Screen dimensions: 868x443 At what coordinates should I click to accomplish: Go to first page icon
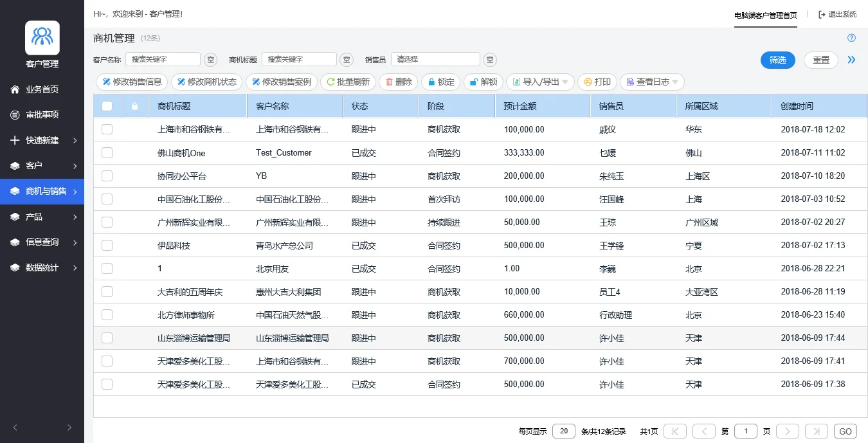675,431
